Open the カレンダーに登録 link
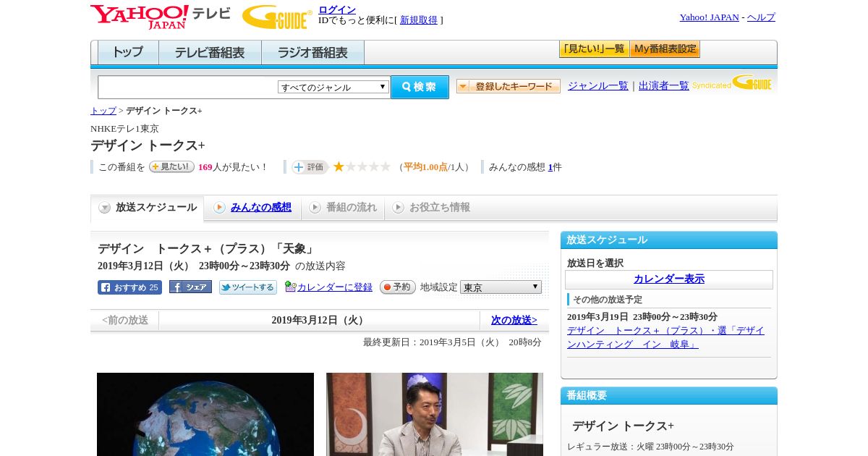Image resolution: width=868 pixels, height=456 pixels. [x=335, y=287]
